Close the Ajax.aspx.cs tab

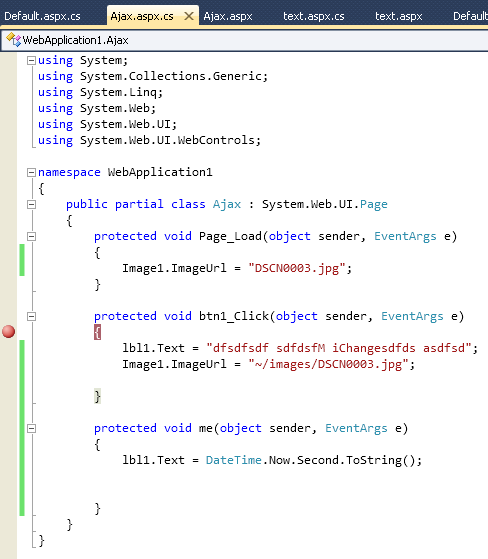click(189, 16)
